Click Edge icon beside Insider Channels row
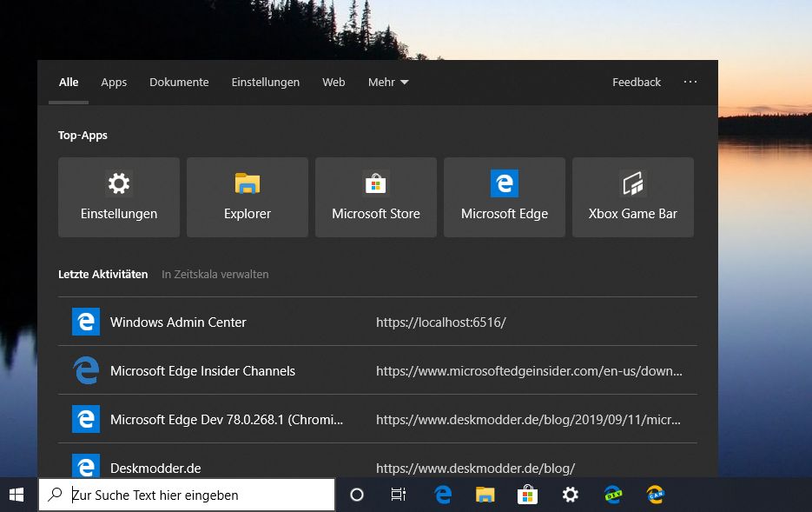 pos(86,370)
